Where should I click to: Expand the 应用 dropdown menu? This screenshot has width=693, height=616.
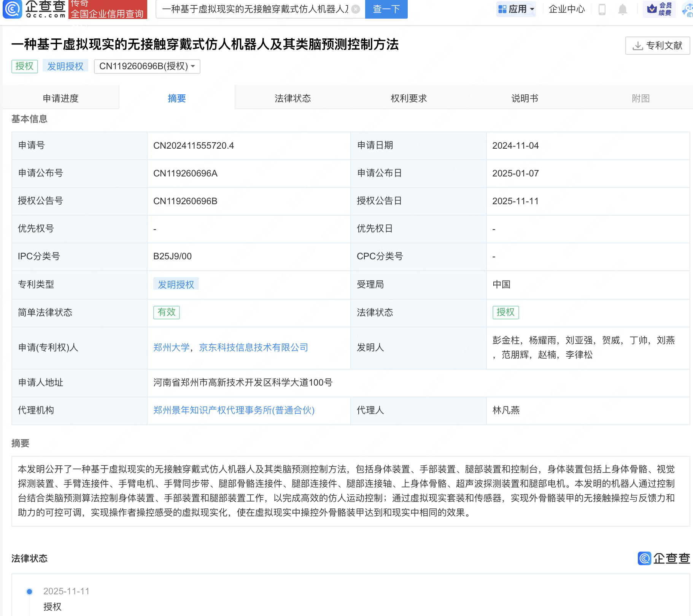pos(516,9)
